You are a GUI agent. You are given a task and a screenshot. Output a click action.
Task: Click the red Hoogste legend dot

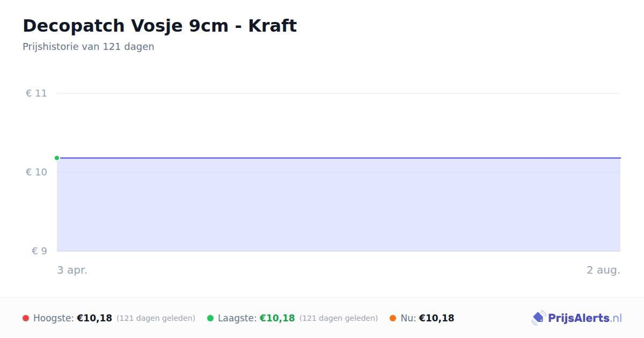pyautogui.click(x=26, y=318)
